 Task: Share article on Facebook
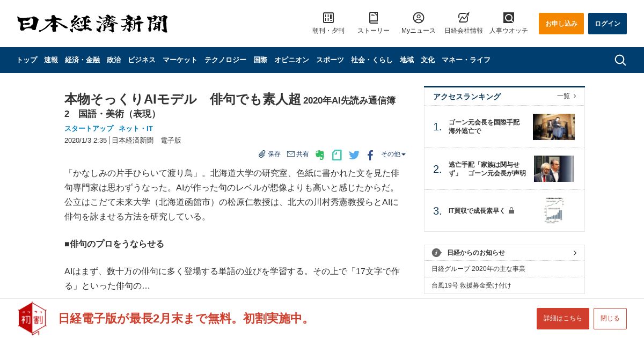point(370,155)
